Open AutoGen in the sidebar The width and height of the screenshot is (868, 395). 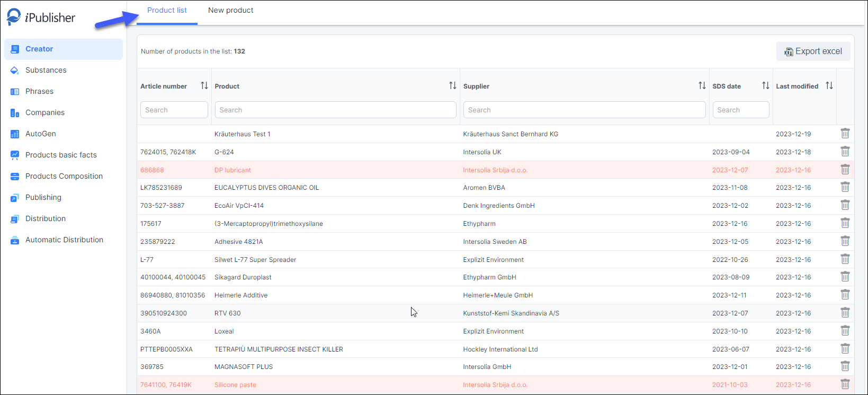point(41,134)
